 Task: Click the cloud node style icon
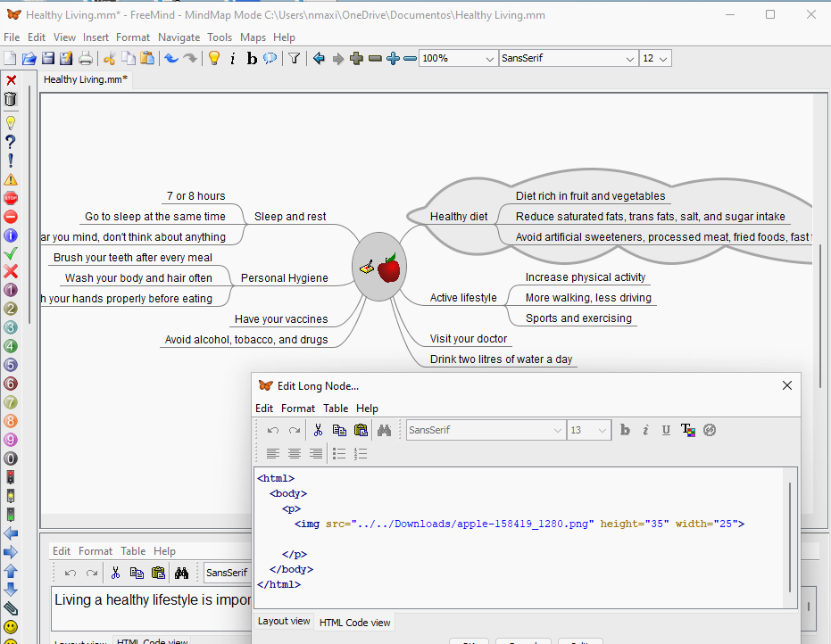click(270, 59)
